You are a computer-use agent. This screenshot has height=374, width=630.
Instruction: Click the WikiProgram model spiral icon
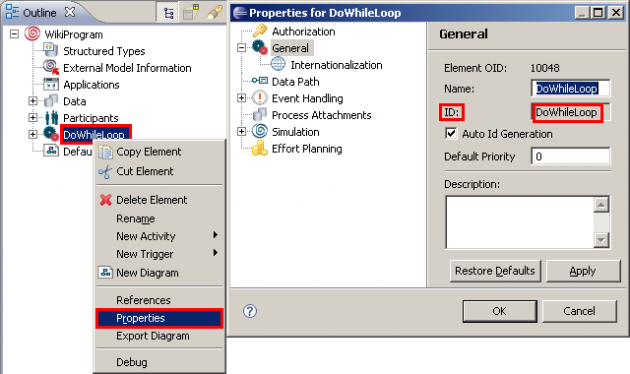pyautogui.click(x=32, y=34)
